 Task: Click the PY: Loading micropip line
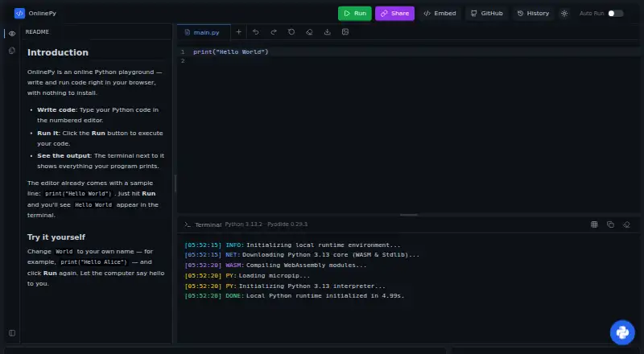point(247,276)
